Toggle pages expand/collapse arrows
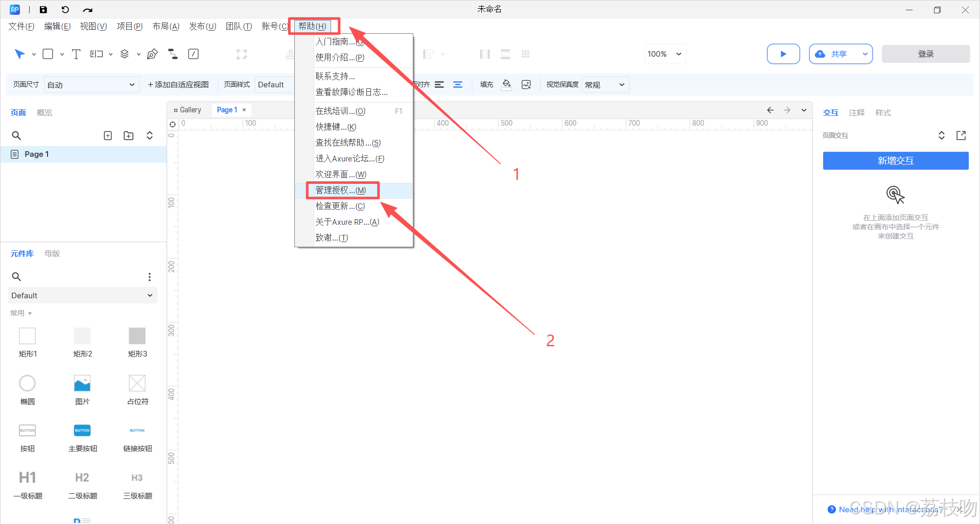The image size is (980, 524). pos(150,135)
